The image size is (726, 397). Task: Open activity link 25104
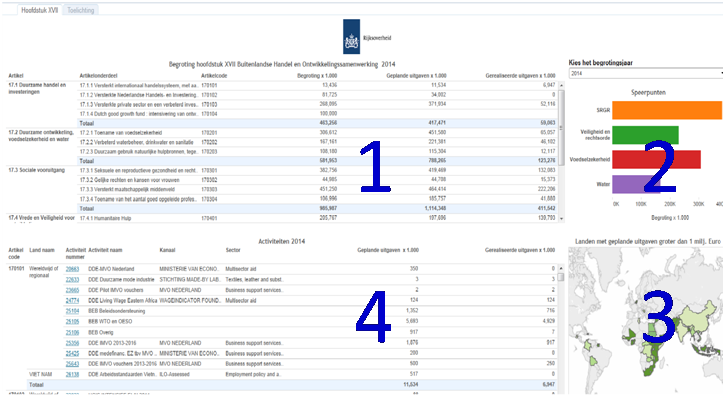click(x=72, y=311)
